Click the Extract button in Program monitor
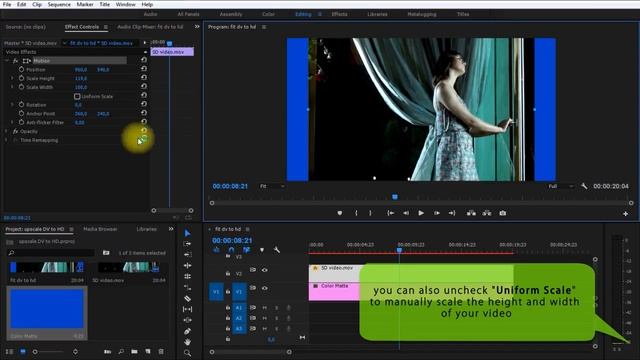This screenshot has height=360, width=640. pyautogui.click(x=487, y=213)
